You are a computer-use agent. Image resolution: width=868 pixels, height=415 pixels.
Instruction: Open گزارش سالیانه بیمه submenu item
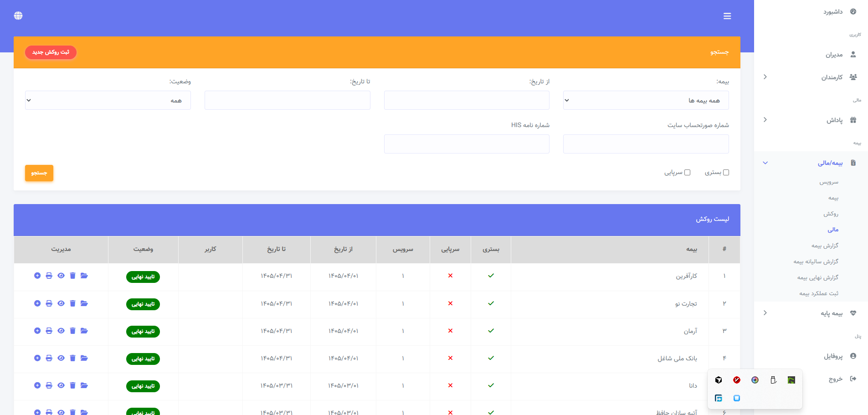(816, 261)
